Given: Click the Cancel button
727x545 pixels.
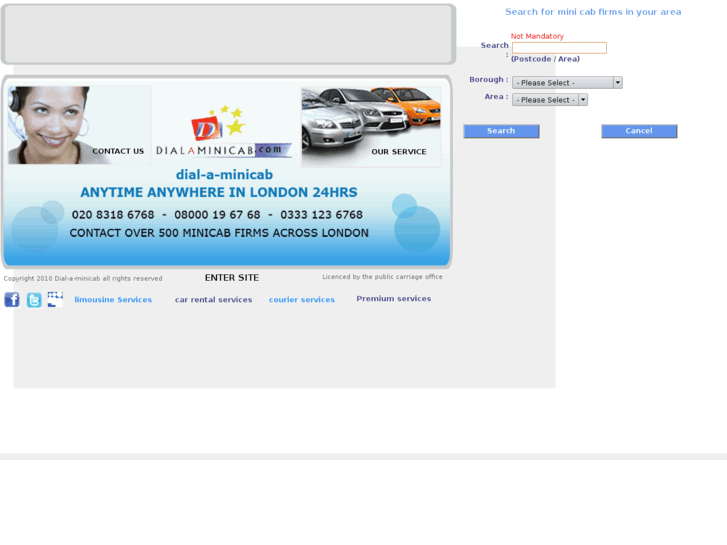Looking at the screenshot, I should pos(639,131).
